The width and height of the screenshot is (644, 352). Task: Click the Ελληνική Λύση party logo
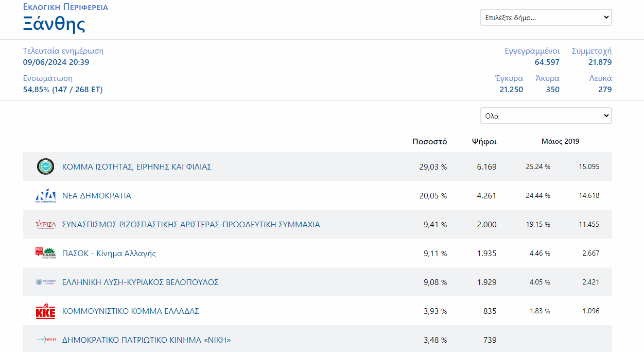coord(45,282)
